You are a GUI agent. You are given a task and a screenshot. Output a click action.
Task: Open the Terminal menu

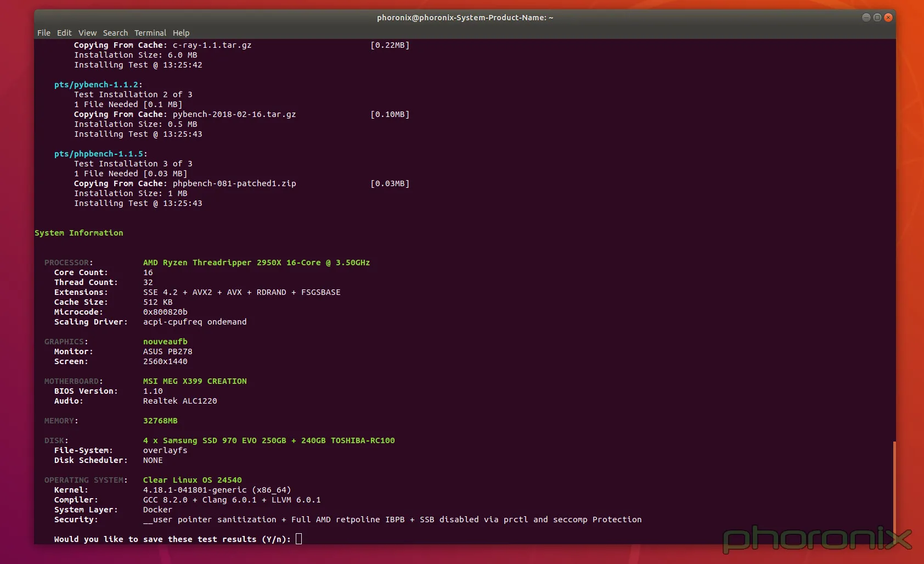[150, 33]
